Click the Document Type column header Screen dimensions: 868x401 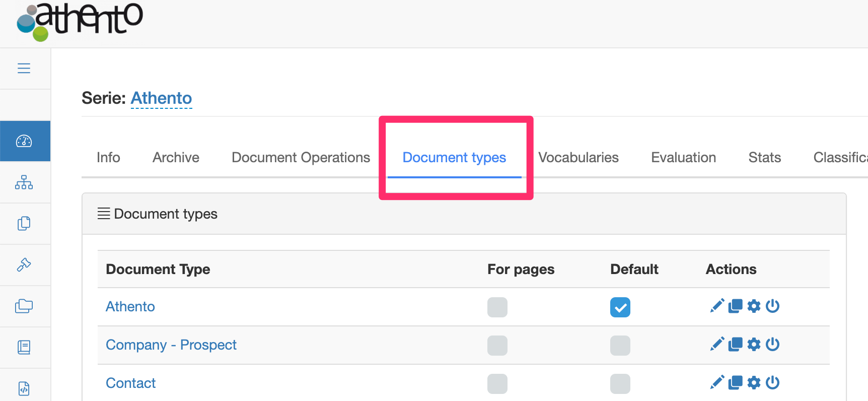click(x=158, y=269)
